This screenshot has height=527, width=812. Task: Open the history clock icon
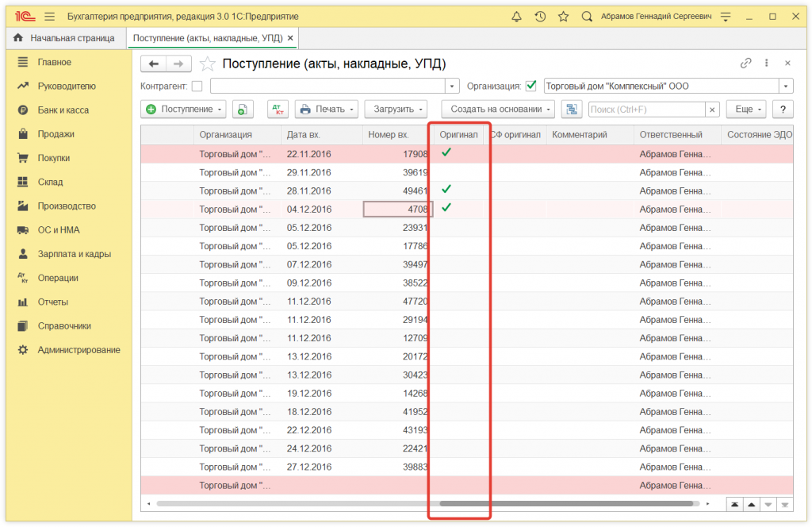[540, 16]
